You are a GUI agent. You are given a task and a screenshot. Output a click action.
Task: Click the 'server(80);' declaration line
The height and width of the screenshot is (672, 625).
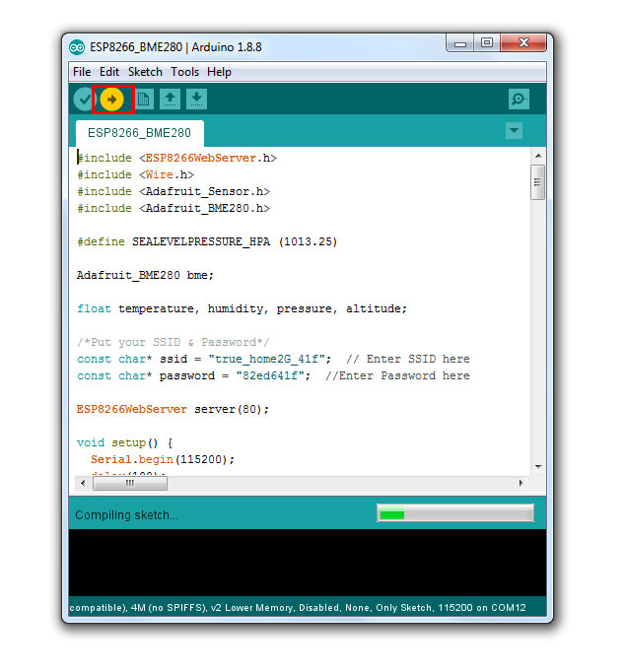click(x=173, y=409)
